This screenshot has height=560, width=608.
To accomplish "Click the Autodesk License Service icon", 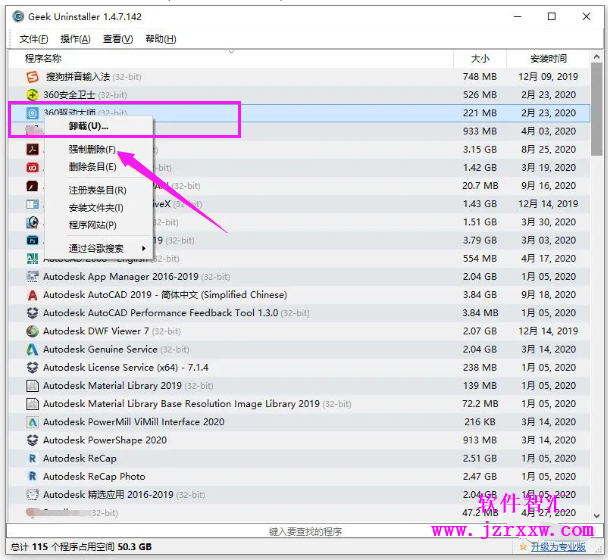I will 32,367.
